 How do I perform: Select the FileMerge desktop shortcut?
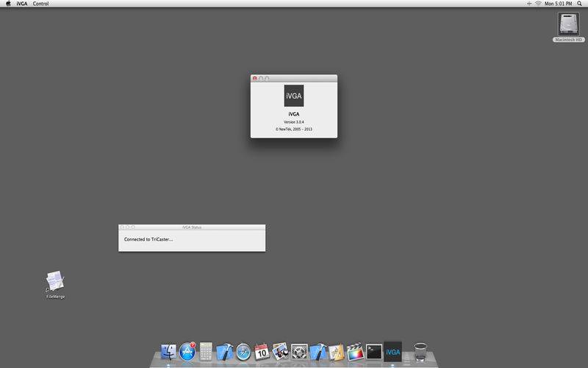pyautogui.click(x=55, y=285)
